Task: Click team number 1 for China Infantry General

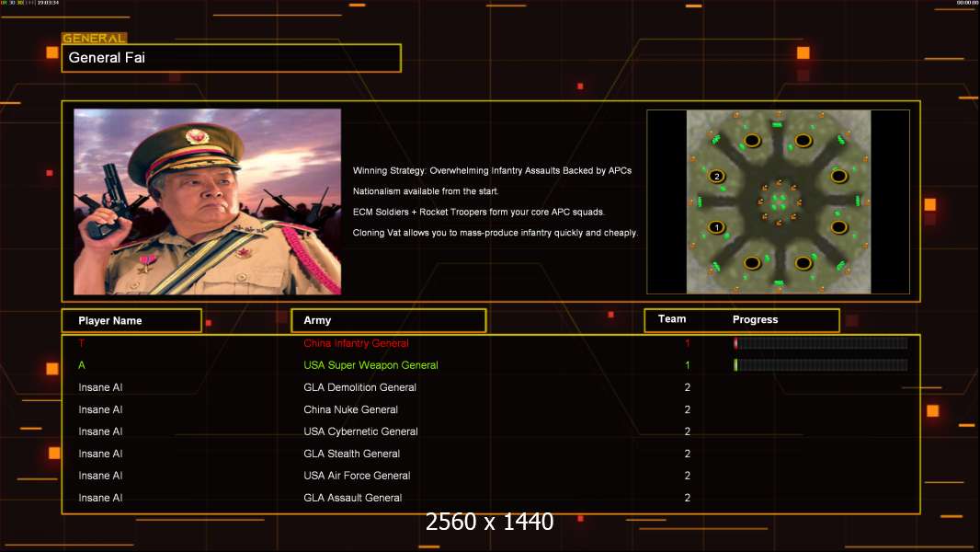Action: (688, 343)
